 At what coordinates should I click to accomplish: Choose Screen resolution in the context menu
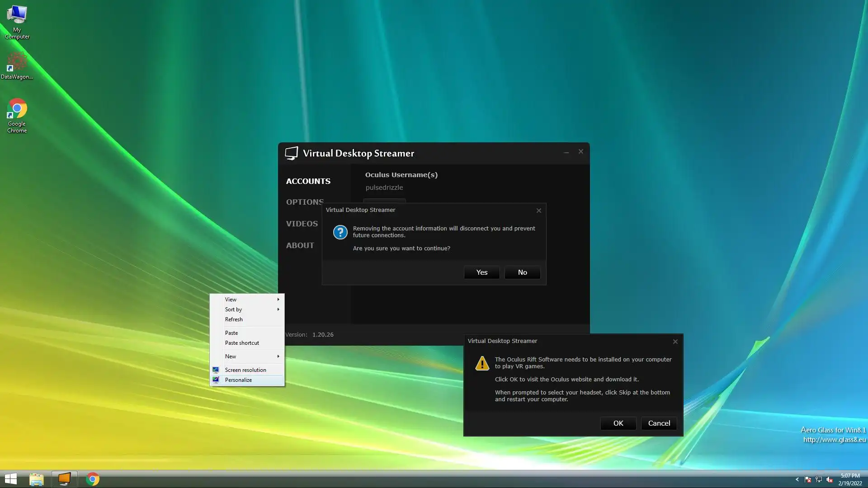[x=245, y=370]
